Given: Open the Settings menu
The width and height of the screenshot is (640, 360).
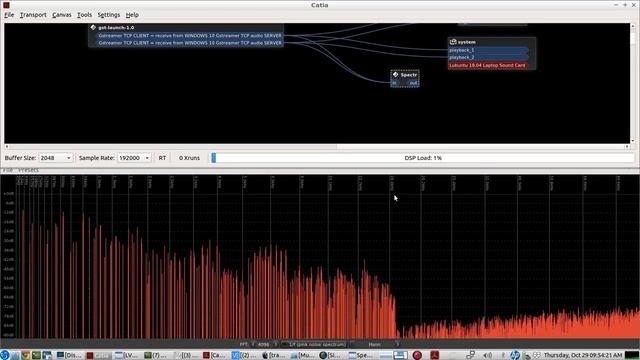Looking at the screenshot, I should (x=109, y=15).
